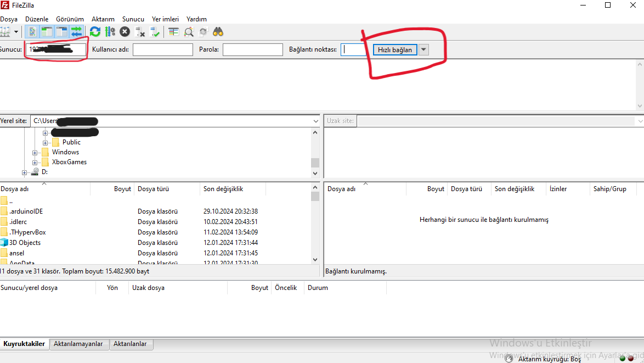This screenshot has width=644, height=363.
Task: Select the Windows folder in tree
Action: pos(65,152)
